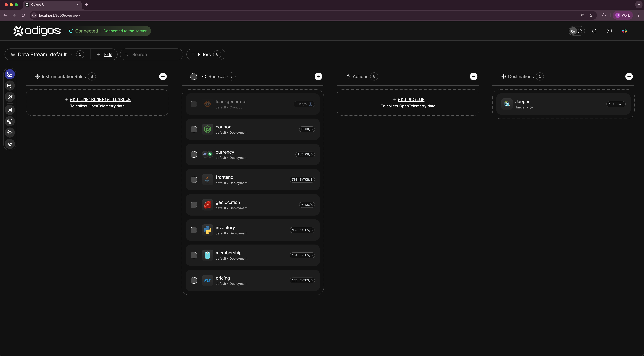Select all sources with the header checkbox
The width and height of the screenshot is (644, 356).
click(194, 76)
